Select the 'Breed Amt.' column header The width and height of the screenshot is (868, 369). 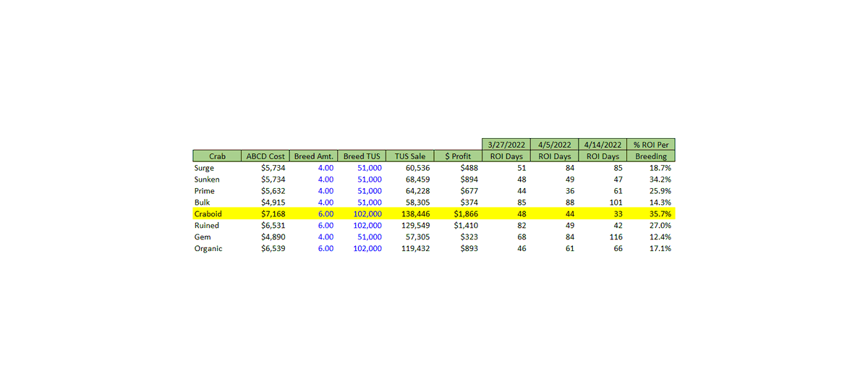313,156
